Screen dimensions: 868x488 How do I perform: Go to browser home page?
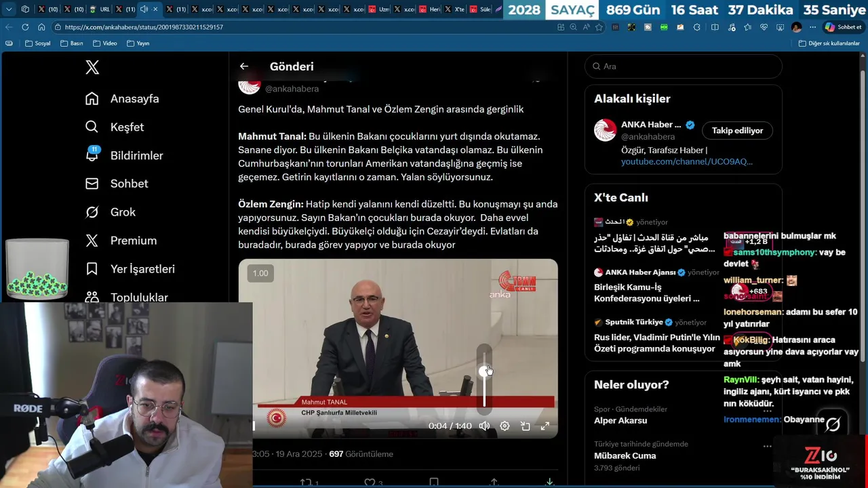tap(41, 27)
